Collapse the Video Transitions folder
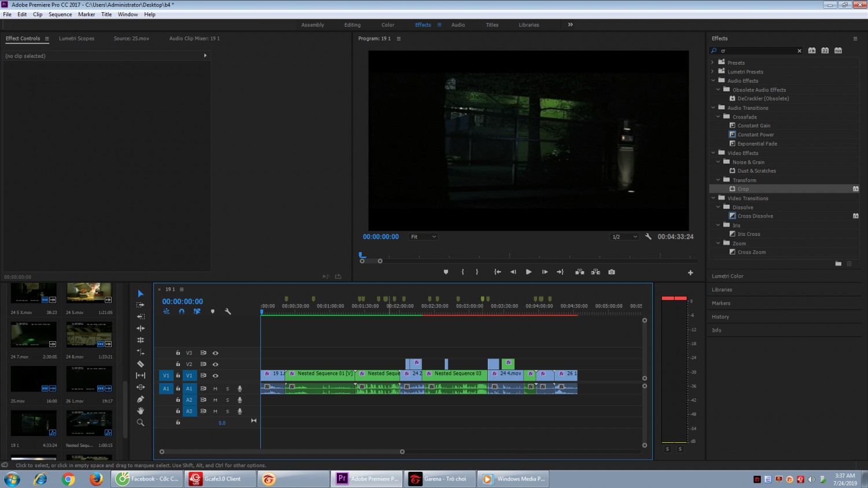 click(713, 198)
